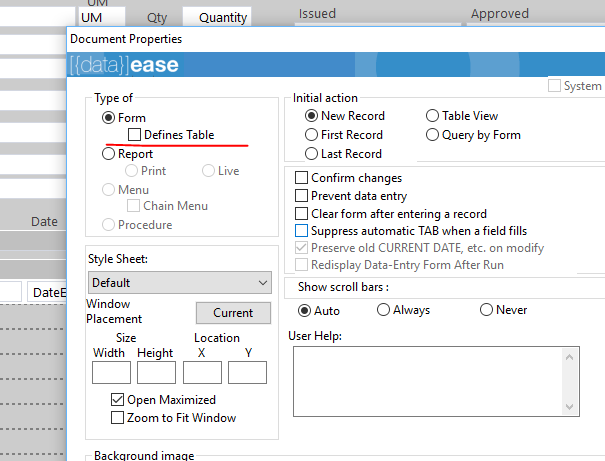This screenshot has height=461, width=605.
Task: Check the Defines Table checkbox
Action: click(134, 135)
